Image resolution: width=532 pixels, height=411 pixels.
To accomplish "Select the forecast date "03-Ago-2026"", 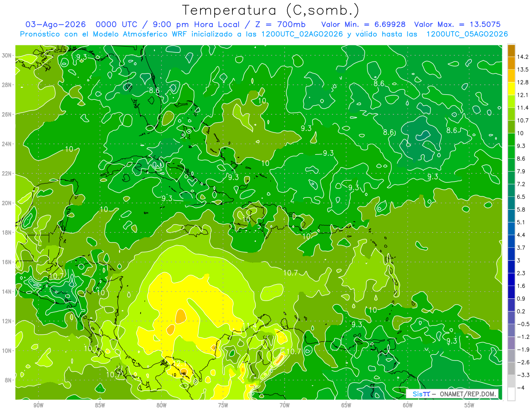I will pyautogui.click(x=55, y=24).
